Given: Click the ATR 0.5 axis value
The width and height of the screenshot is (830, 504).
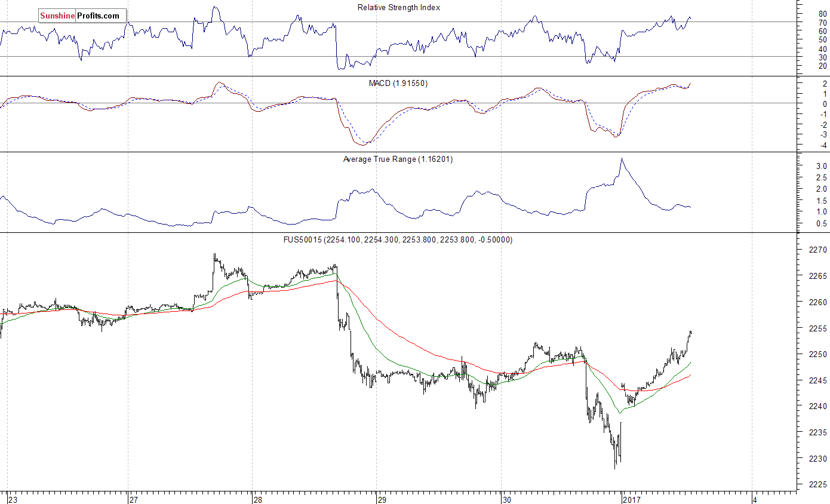Looking at the screenshot, I should pos(821,224).
